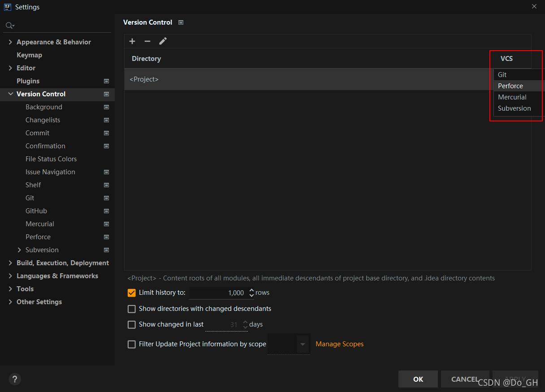
Task: Remove selected mapping with minus icon
Action: click(x=147, y=41)
